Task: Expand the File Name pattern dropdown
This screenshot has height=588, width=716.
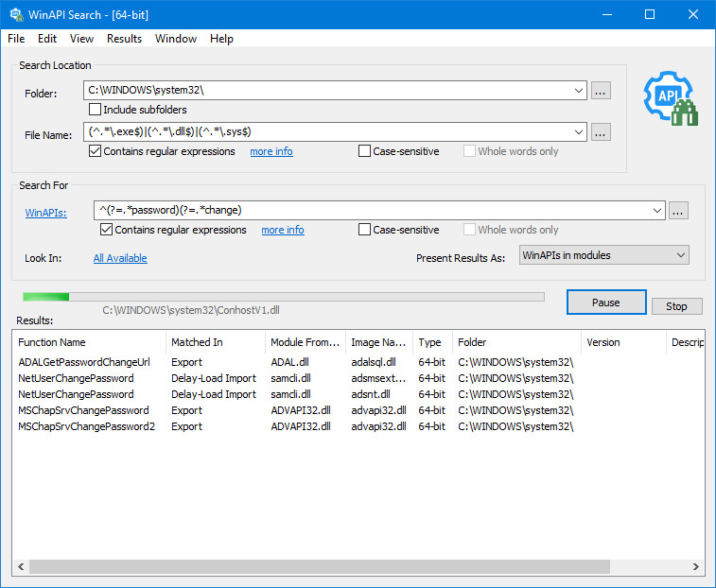Action: coord(578,132)
